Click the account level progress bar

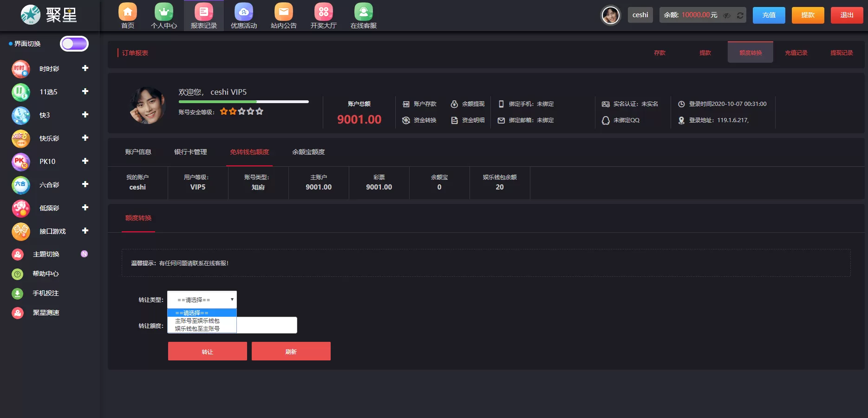243,101
